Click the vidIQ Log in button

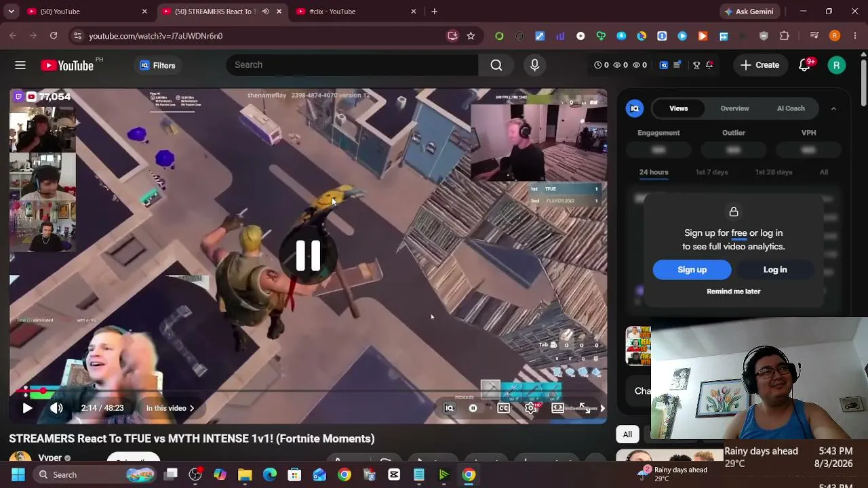775,270
